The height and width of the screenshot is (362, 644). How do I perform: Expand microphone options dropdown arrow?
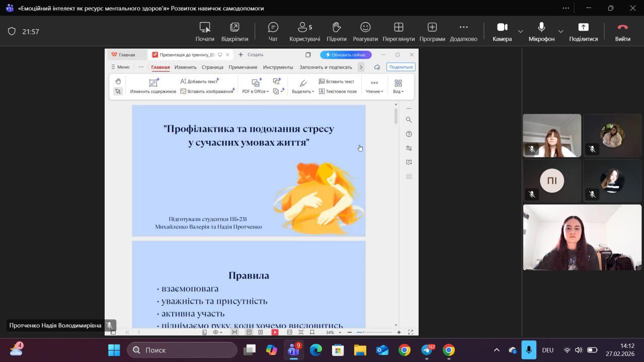(x=560, y=31)
